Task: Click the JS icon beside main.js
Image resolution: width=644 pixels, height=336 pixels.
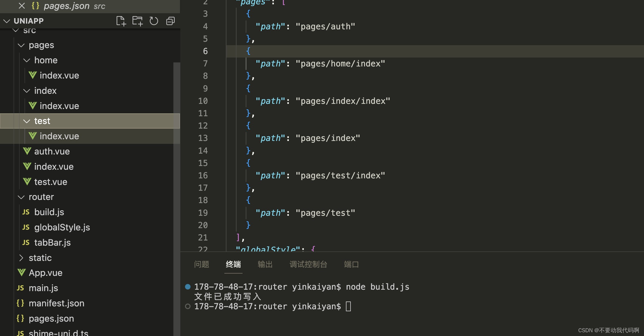Action: click(x=20, y=288)
